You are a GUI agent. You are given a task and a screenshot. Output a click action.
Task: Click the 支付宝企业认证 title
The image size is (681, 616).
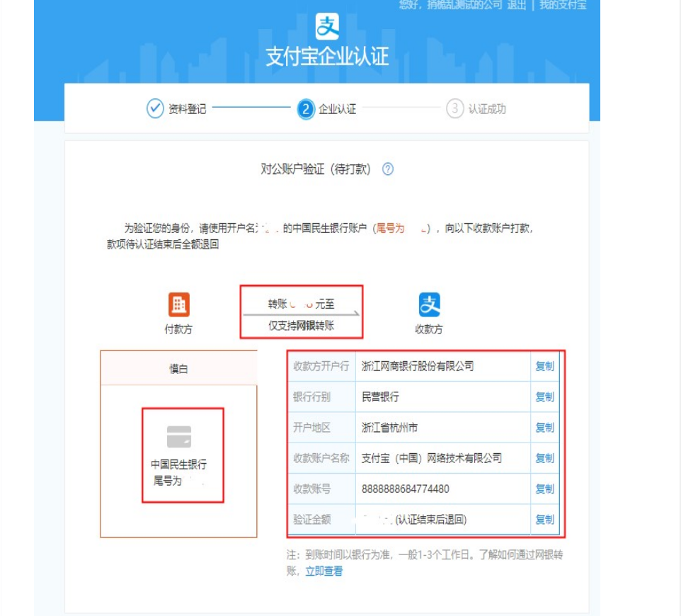pyautogui.click(x=327, y=57)
